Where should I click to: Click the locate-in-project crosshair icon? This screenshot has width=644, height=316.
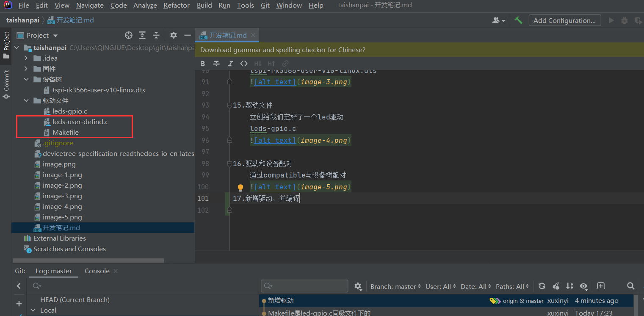(129, 35)
